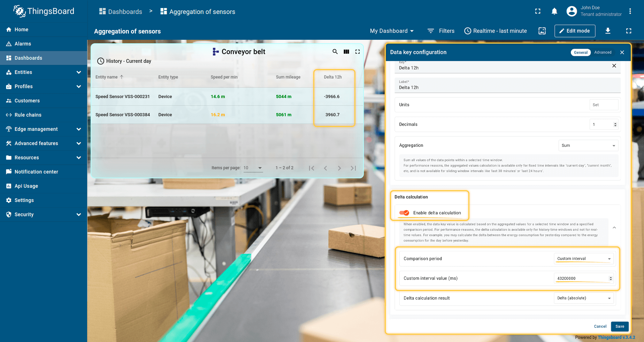Switch to General settings toggle
644x342 pixels.
tap(581, 52)
